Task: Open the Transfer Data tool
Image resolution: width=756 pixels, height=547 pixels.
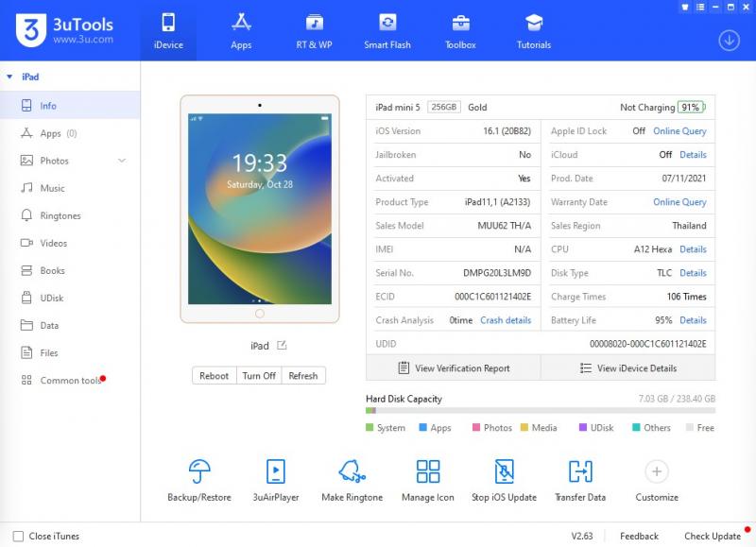Action: [580, 480]
